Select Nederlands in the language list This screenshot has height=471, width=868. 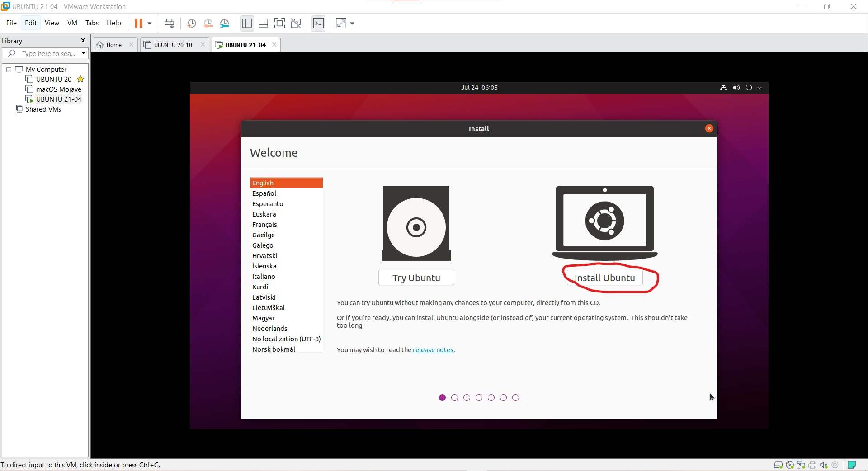tap(286, 329)
